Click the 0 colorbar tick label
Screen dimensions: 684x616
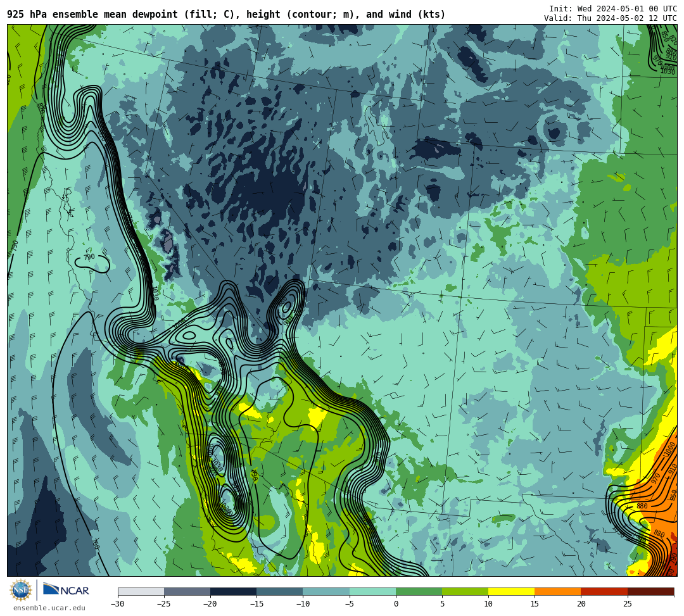tap(396, 604)
